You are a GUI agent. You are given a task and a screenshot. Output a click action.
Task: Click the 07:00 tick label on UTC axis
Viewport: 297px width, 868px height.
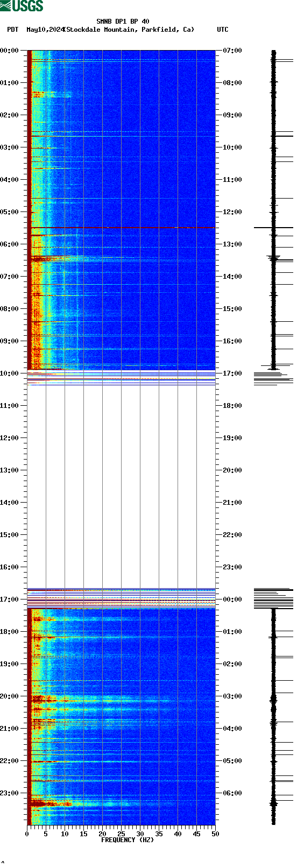pos(232,51)
